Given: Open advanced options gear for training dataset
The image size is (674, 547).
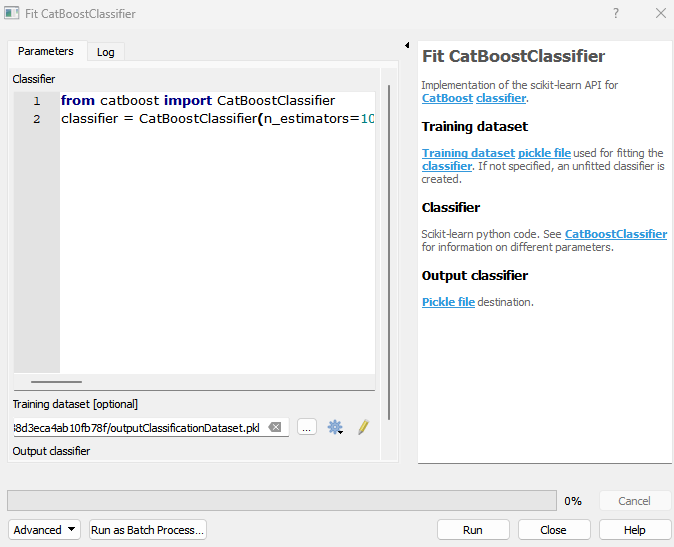Looking at the screenshot, I should pyautogui.click(x=335, y=427).
